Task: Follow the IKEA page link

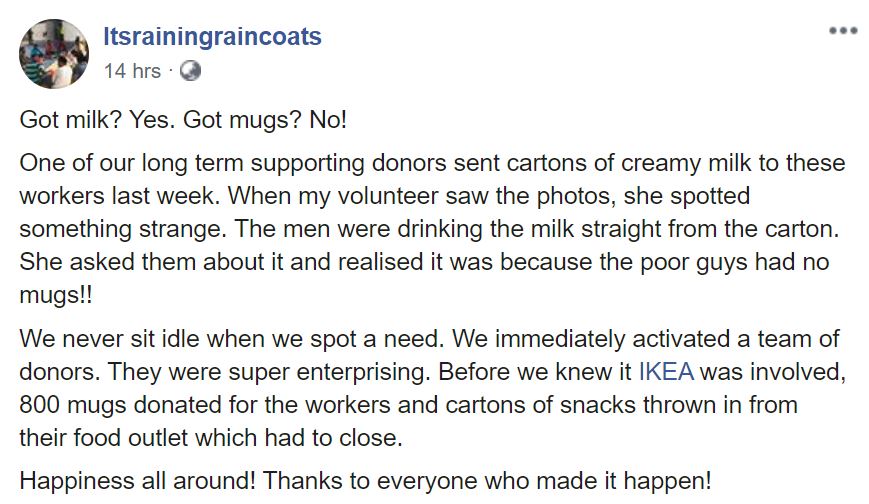Action: click(x=666, y=373)
